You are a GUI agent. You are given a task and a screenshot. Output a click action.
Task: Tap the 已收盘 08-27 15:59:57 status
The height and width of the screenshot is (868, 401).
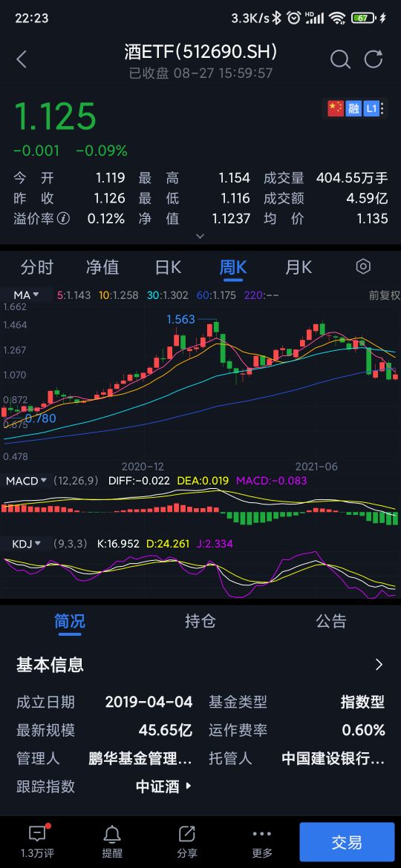coord(200,73)
